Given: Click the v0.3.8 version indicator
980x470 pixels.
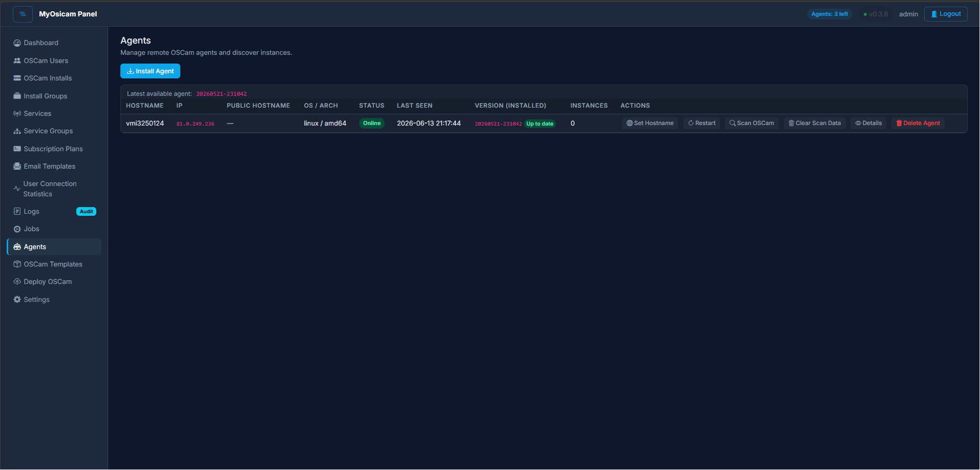Looking at the screenshot, I should point(875,14).
